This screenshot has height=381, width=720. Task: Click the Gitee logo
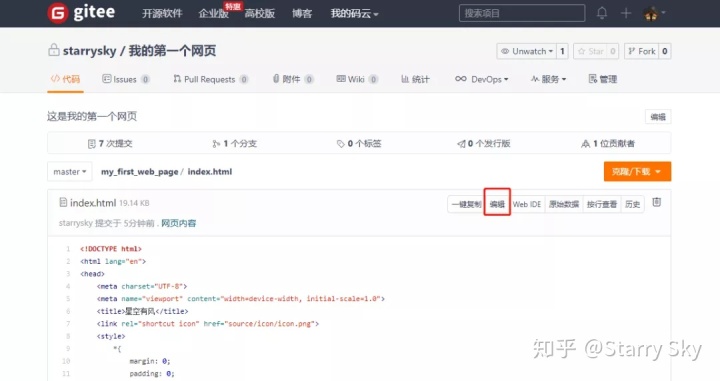click(x=81, y=12)
